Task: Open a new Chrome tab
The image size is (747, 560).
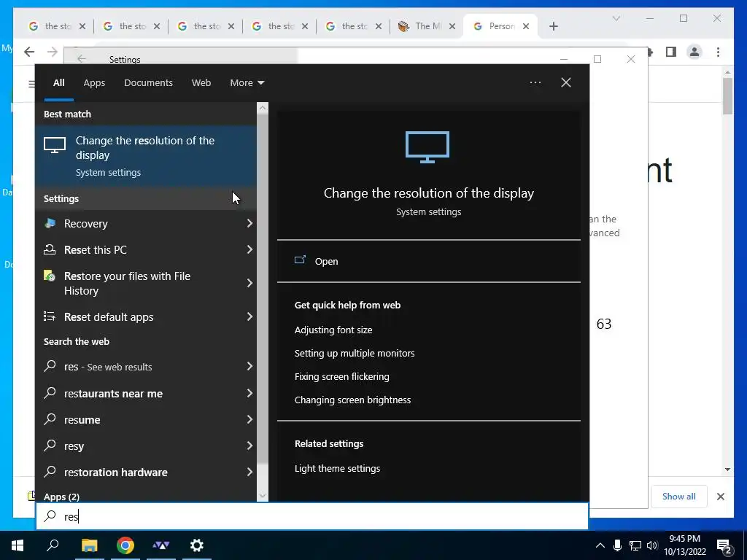Action: click(x=553, y=26)
